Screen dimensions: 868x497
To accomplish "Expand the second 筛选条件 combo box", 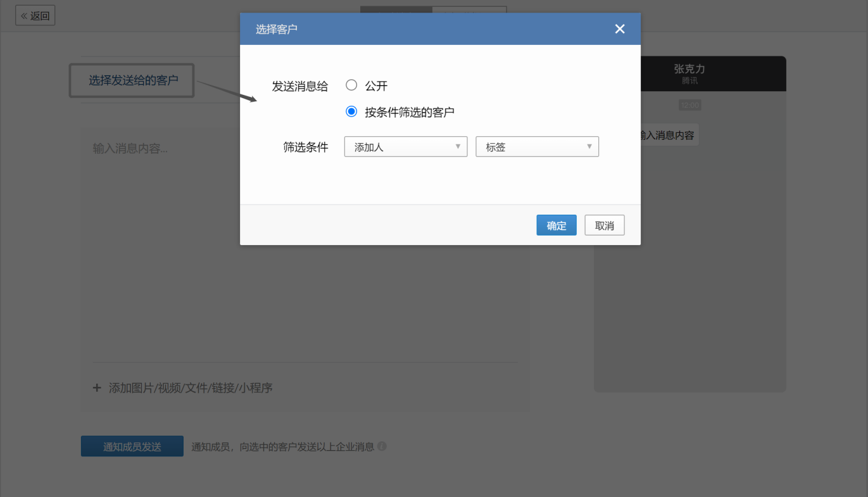I will coord(537,146).
